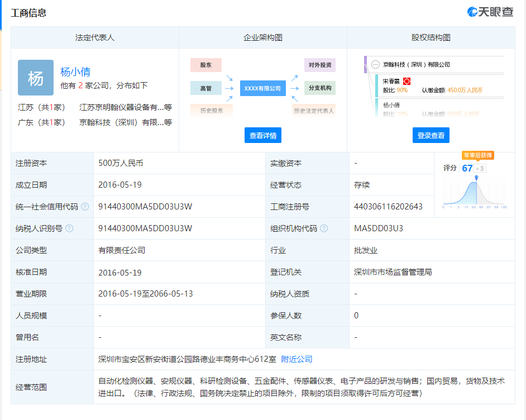Click the 江苏京明翰仪器设备 company link
Viewport: 526px width, 420px height.
pyautogui.click(x=121, y=107)
